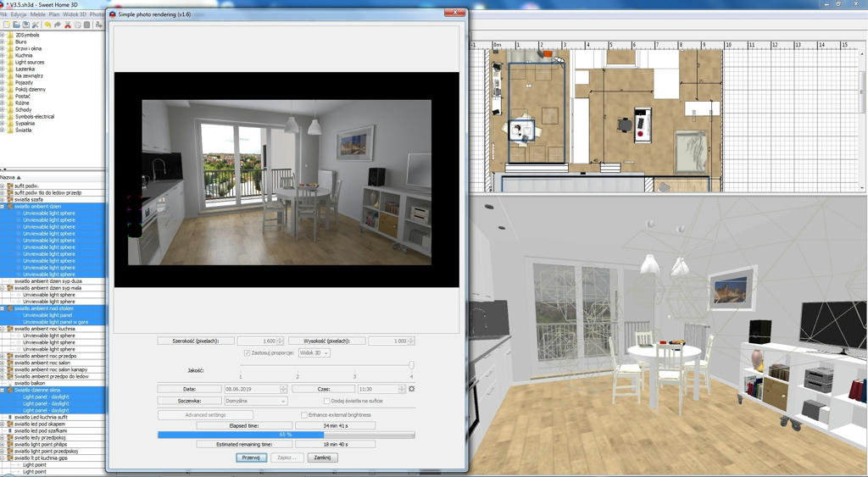868x477 pixels.
Task: Open the Edycja menu
Action: click(x=19, y=14)
